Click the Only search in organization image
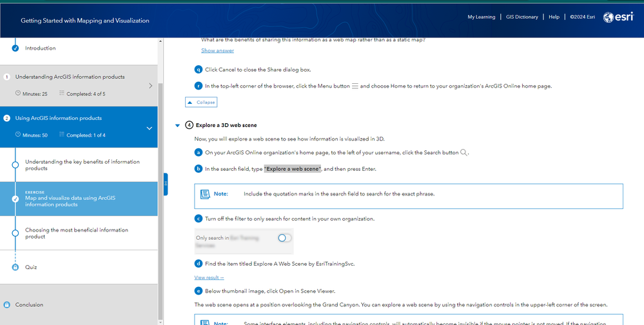The image size is (644, 325). click(244, 241)
